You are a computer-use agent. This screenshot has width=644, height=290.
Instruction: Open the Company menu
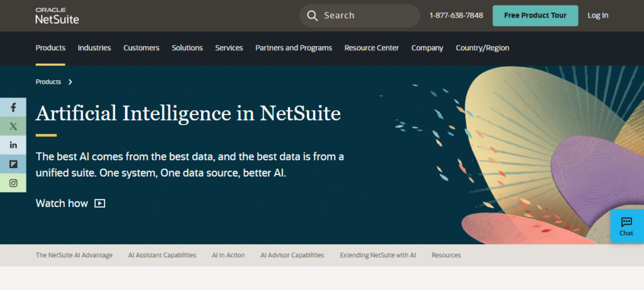427,48
